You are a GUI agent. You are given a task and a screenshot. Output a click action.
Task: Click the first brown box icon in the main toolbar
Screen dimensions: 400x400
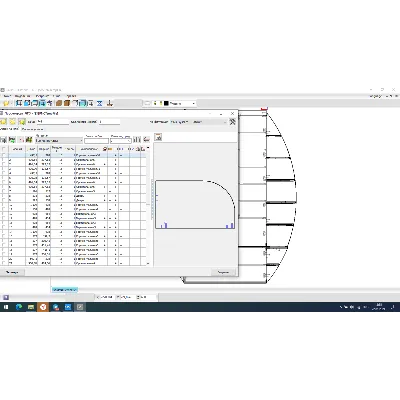tap(59, 103)
